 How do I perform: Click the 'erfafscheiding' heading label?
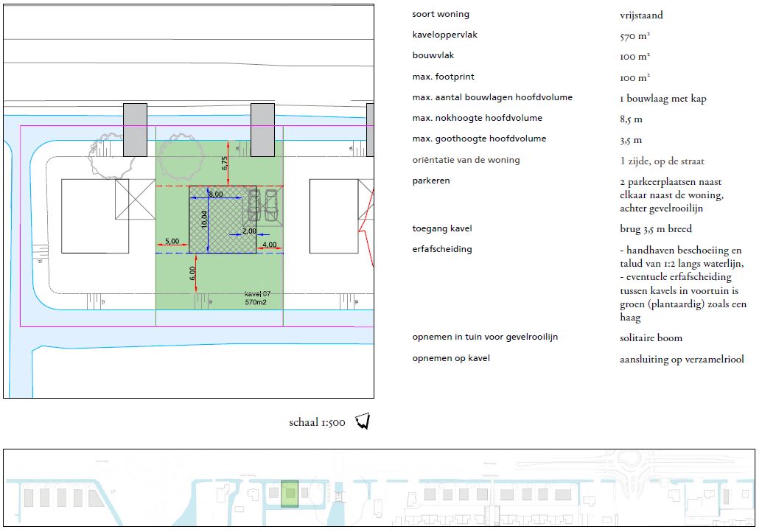(442, 249)
